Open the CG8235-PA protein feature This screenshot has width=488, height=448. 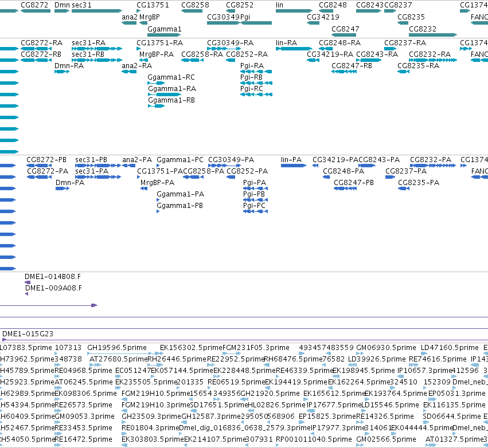point(404,188)
